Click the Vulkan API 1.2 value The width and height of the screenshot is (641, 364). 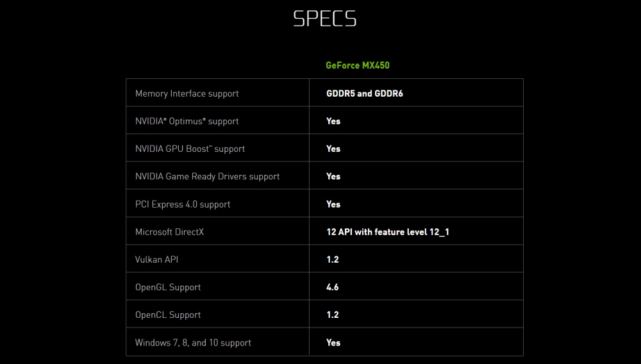coord(332,260)
